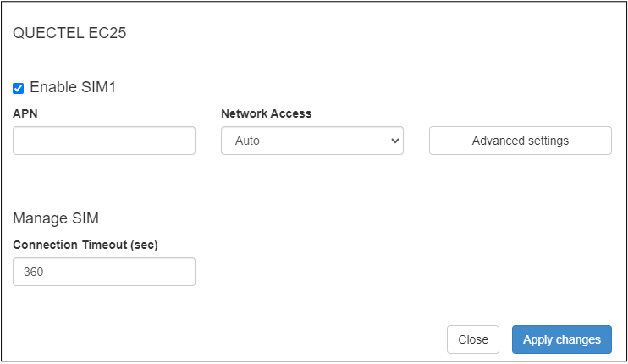Toggle the Enable SIM1 checkbox
The width and height of the screenshot is (628, 364).
[x=19, y=88]
